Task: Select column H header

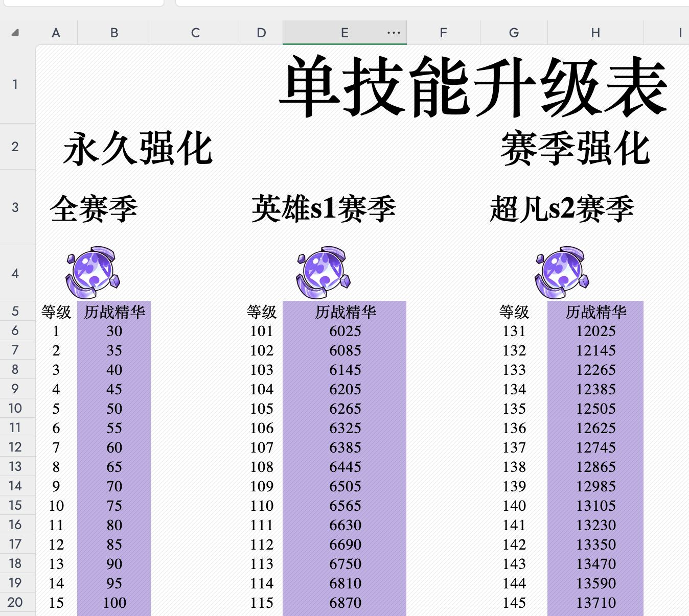Action: click(x=595, y=33)
